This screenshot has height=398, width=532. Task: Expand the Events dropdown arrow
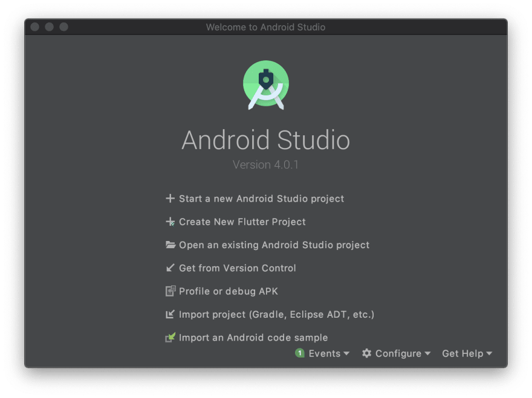coord(346,353)
